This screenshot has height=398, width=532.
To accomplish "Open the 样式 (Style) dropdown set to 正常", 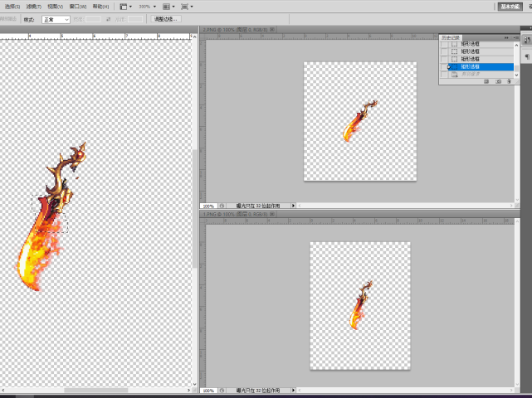I will tap(56, 18).
